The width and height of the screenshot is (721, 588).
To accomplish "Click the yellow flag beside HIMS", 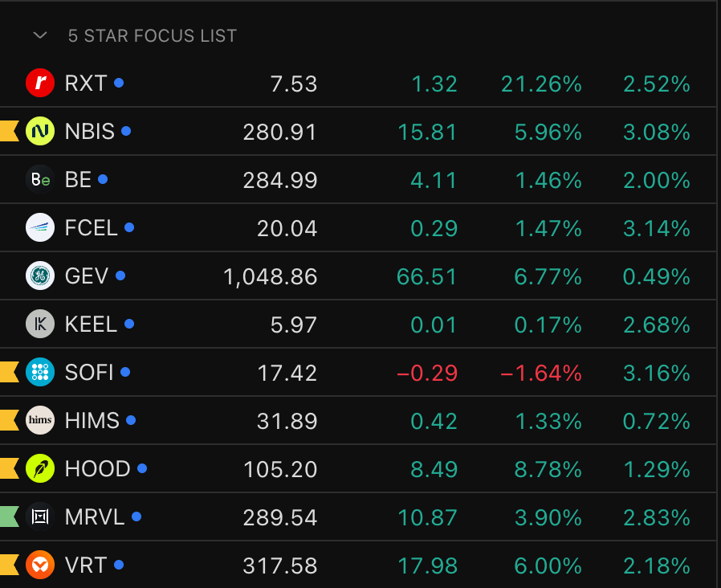I will click(9, 420).
